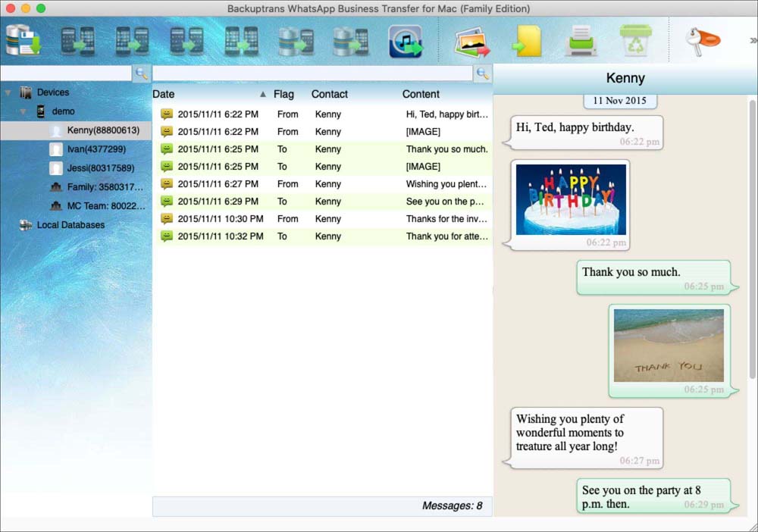This screenshot has width=758, height=532.
Task: Click the first database-to-phone restore icon
Action: [296, 41]
